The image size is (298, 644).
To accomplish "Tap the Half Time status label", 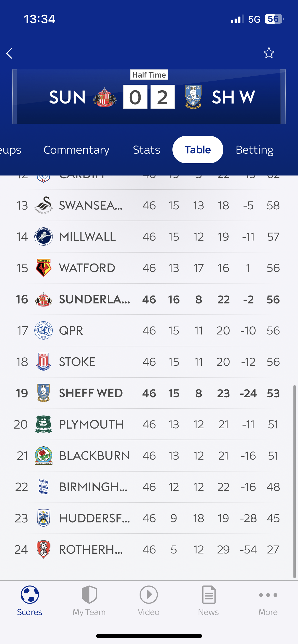I will 149,75.
